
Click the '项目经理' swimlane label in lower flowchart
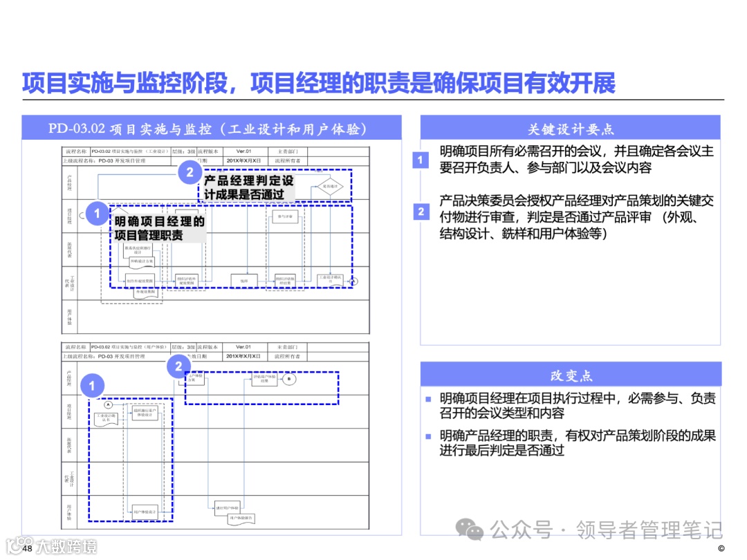(x=70, y=411)
